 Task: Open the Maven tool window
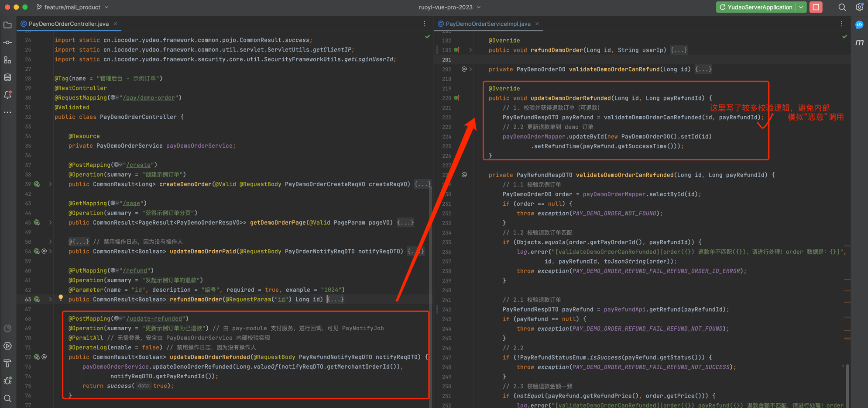pos(859,42)
